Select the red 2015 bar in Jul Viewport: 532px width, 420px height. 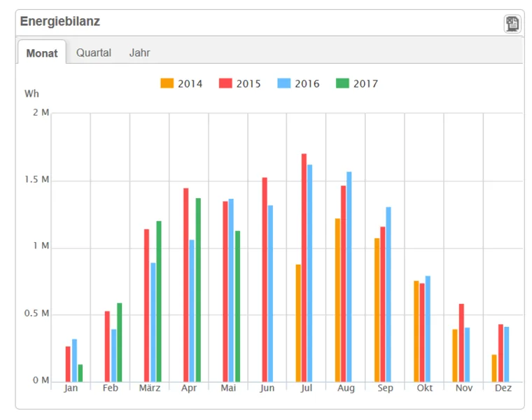(304, 267)
